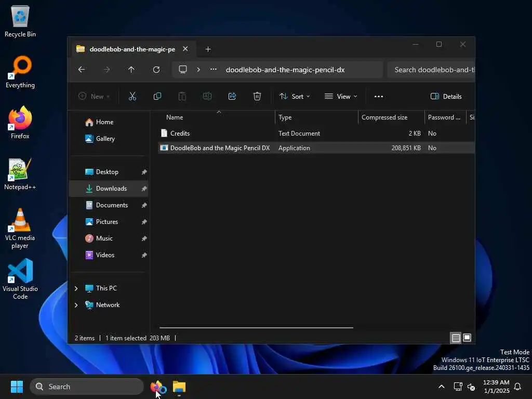Screen dimensions: 532x399
Task: Click the Delete trash can icon
Action: pyautogui.click(x=257, y=96)
